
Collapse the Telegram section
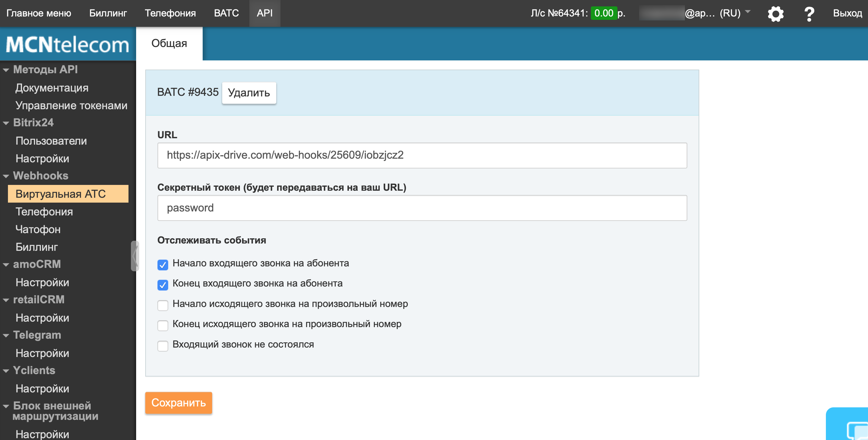point(6,335)
